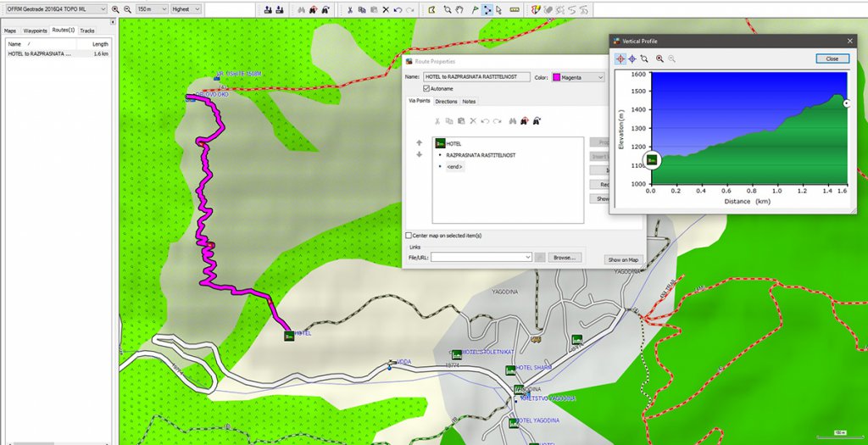This screenshot has width=868, height=445.
Task: Open the map product dropdown
Action: click(55, 9)
